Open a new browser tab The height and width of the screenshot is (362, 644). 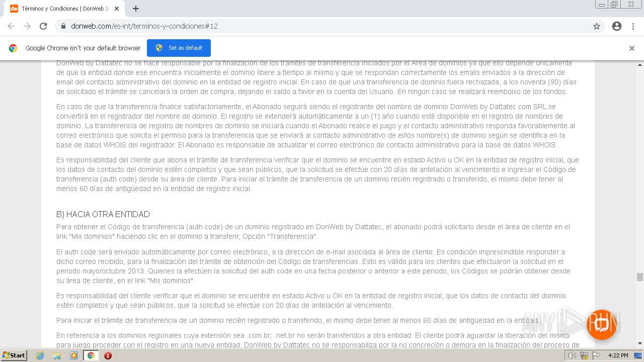tap(136, 9)
